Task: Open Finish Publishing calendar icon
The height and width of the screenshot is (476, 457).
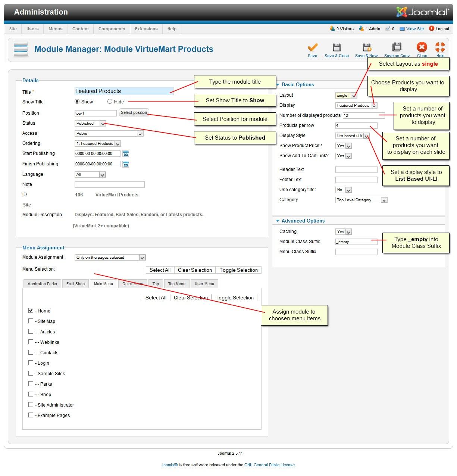Action: point(126,164)
